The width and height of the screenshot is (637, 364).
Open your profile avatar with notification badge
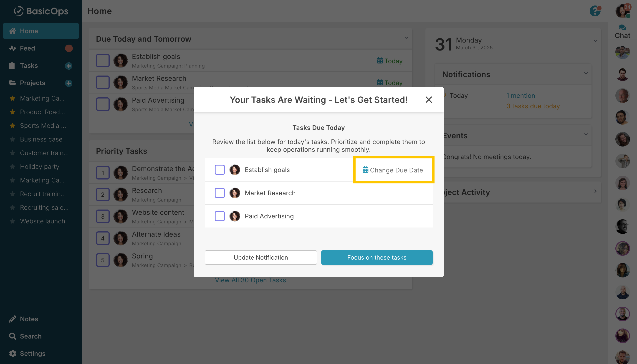(622, 11)
